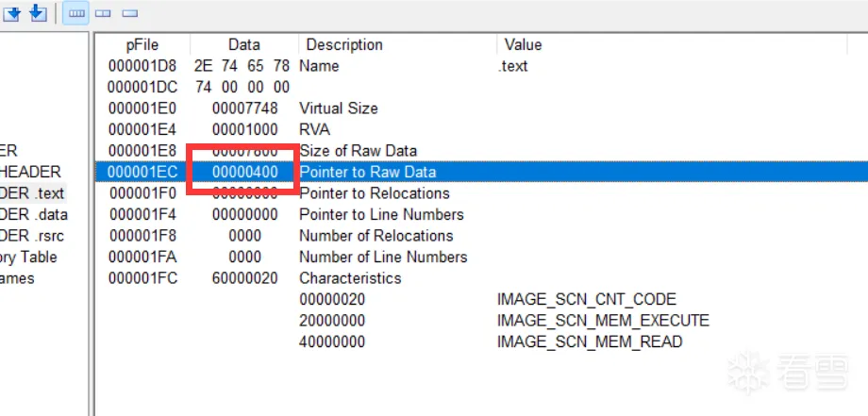Switch to the two-segment word view icon

click(104, 13)
